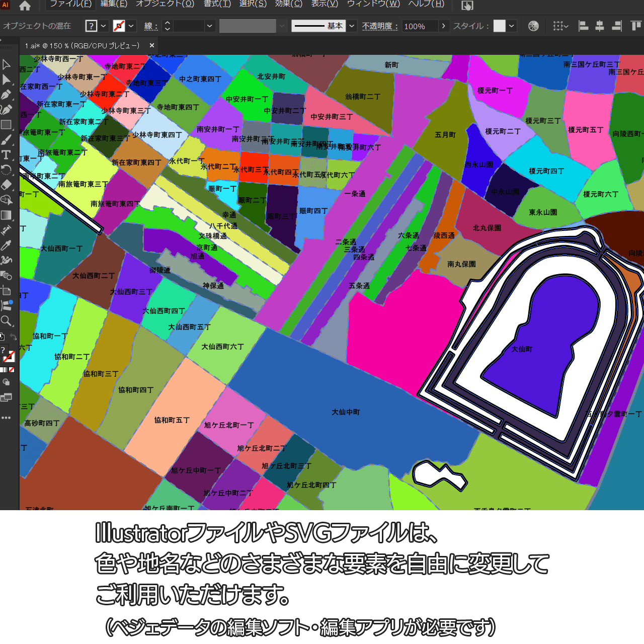
Task: Select the Type tool
Action: coord(6,154)
